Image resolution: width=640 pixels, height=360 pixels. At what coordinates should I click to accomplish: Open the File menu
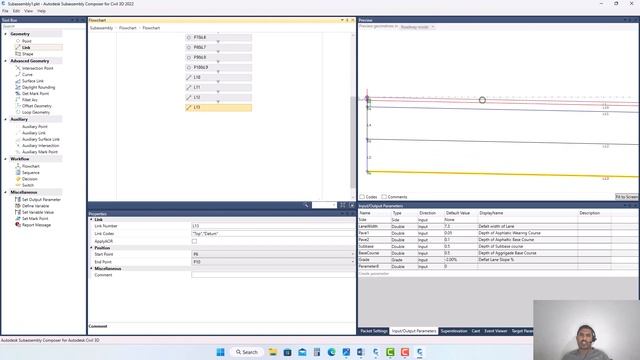[5, 11]
